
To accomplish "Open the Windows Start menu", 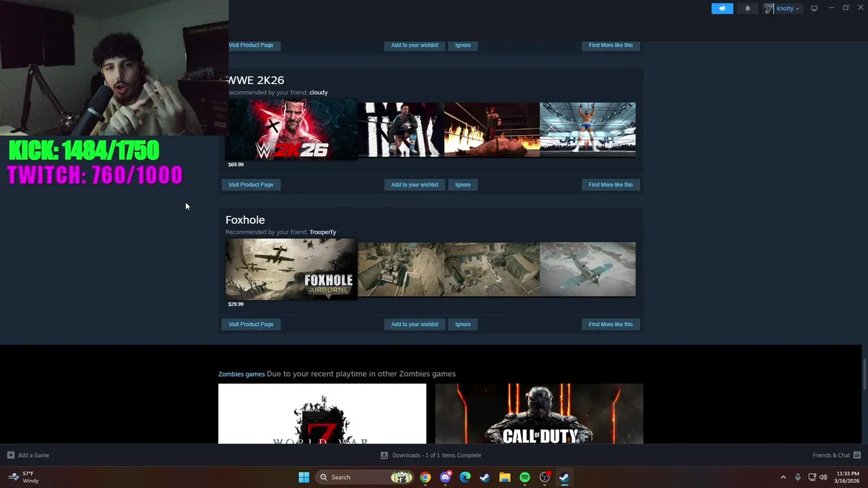I will tap(304, 477).
